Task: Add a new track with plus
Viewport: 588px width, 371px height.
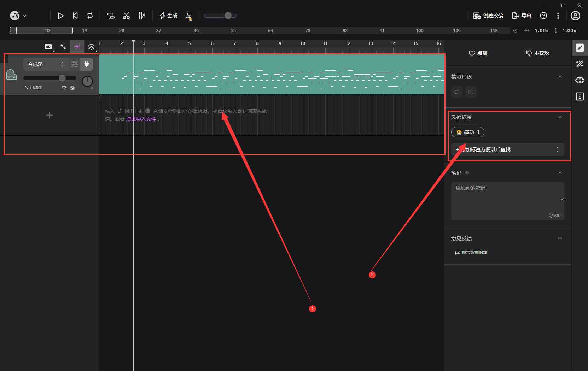Action: (50, 115)
